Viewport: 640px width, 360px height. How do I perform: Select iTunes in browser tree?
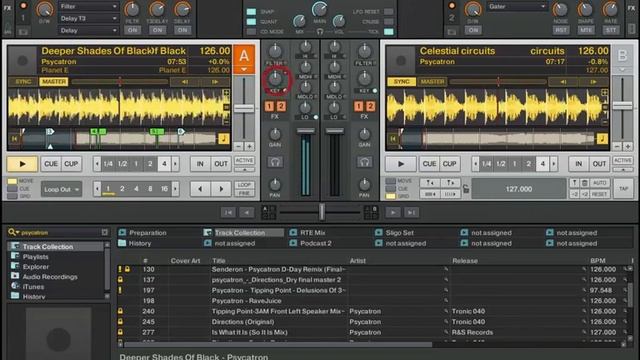click(33, 287)
